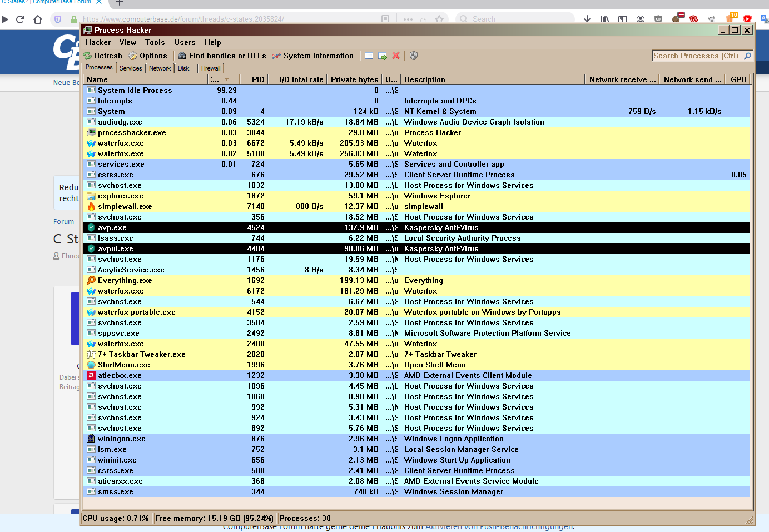
Task: Open a new browser tab
Action: click(x=119, y=2)
